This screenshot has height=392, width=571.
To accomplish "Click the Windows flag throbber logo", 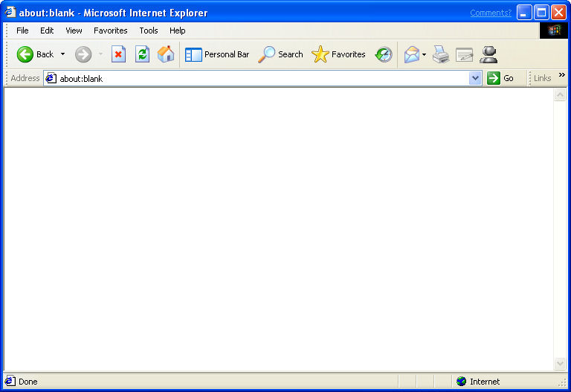I will tap(553, 30).
